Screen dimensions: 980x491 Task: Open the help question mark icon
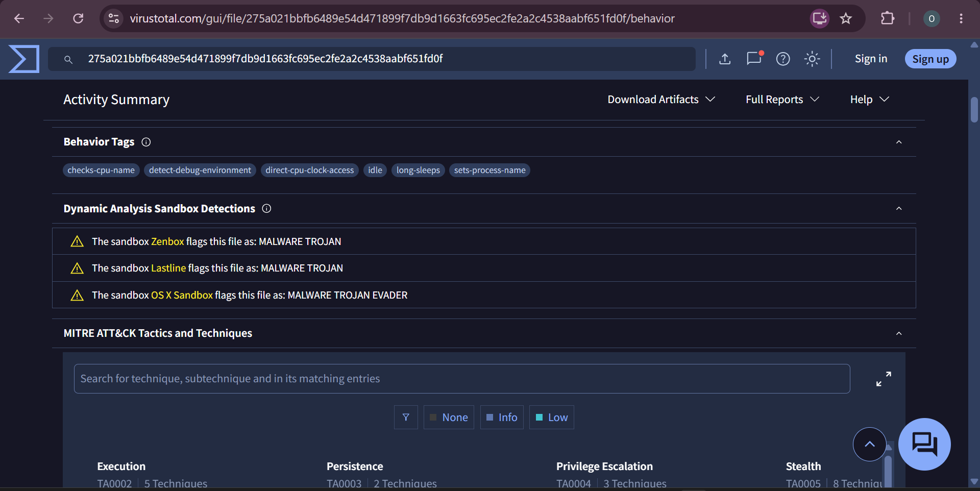point(783,59)
